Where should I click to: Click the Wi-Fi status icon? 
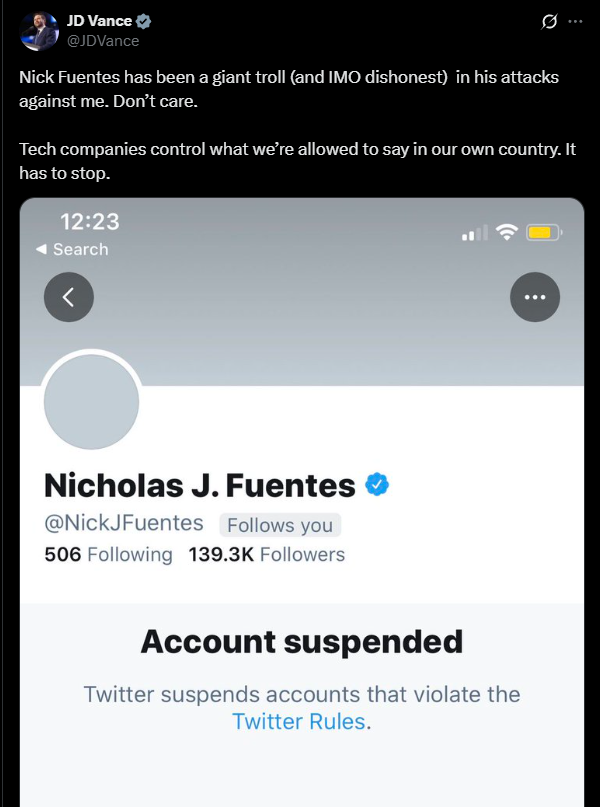coord(507,233)
